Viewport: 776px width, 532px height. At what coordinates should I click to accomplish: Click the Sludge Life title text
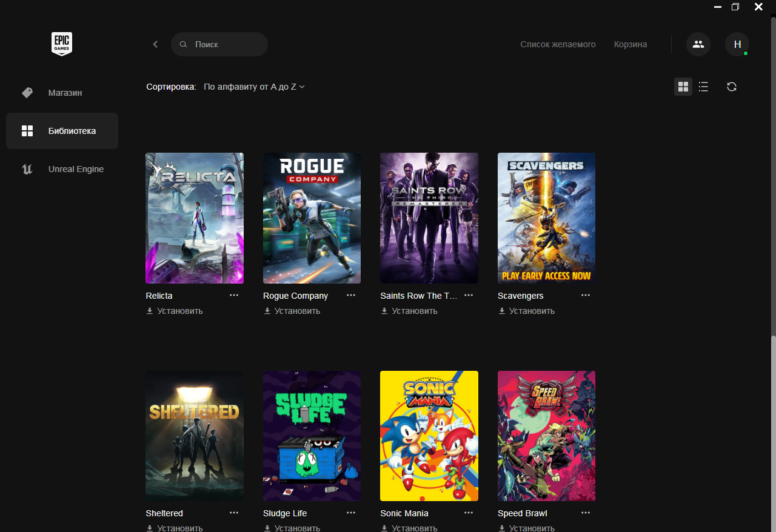(285, 513)
